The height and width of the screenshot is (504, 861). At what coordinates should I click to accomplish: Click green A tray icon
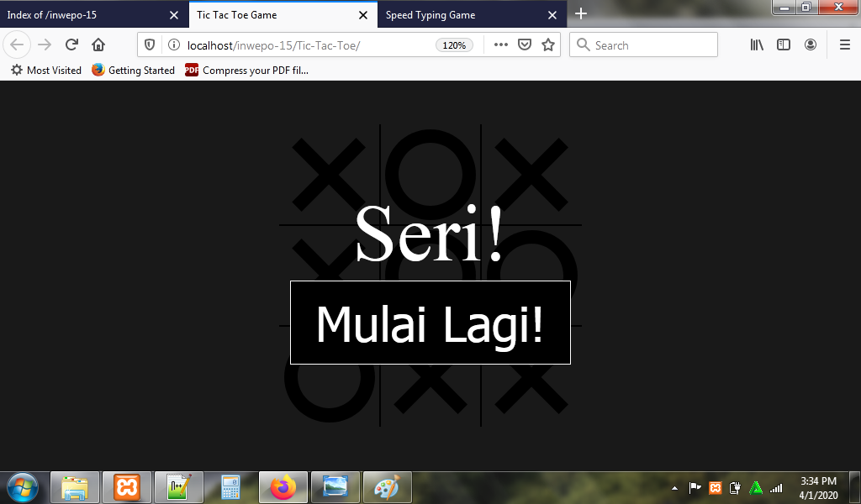tap(756, 487)
